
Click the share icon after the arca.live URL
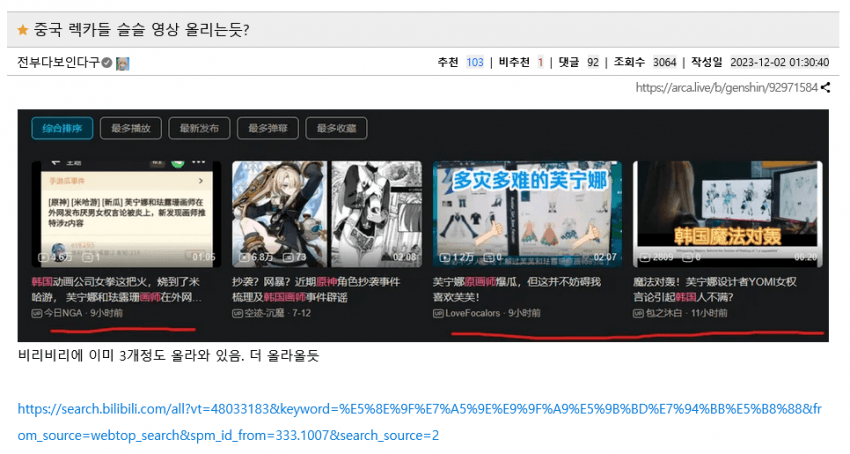(x=826, y=88)
